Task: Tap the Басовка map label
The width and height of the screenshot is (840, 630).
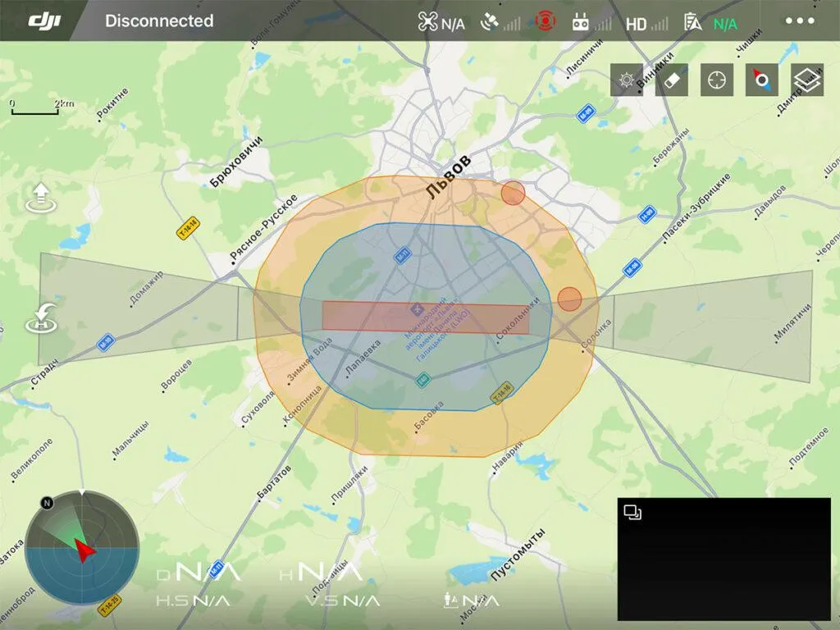Action: click(x=429, y=415)
